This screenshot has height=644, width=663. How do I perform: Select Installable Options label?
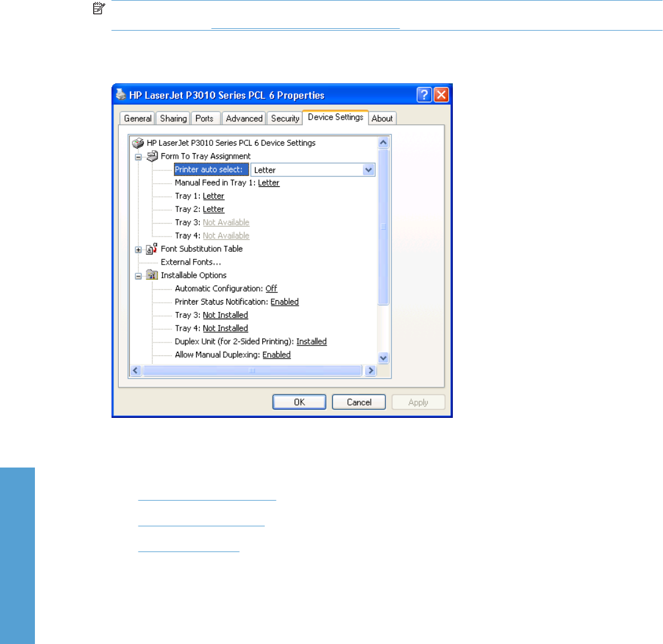coord(194,275)
